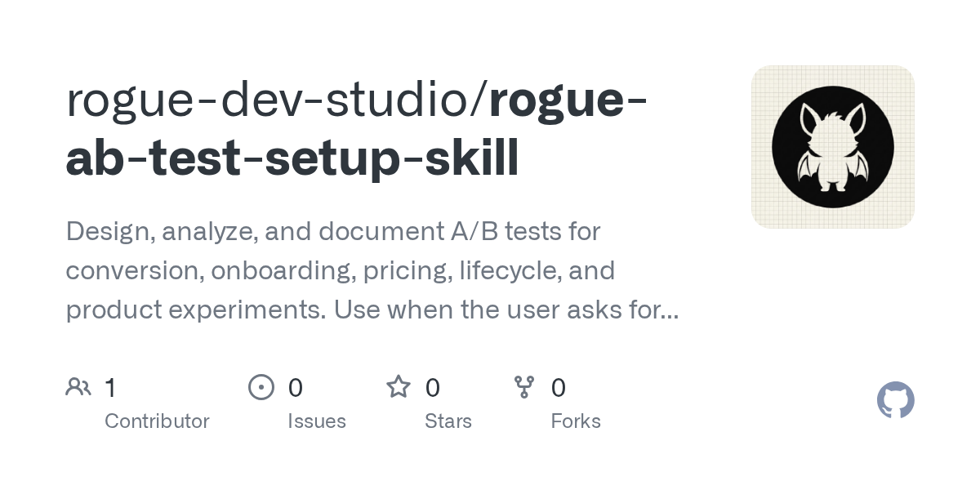
Task: Click the Forks branch icon
Action: click(x=524, y=386)
